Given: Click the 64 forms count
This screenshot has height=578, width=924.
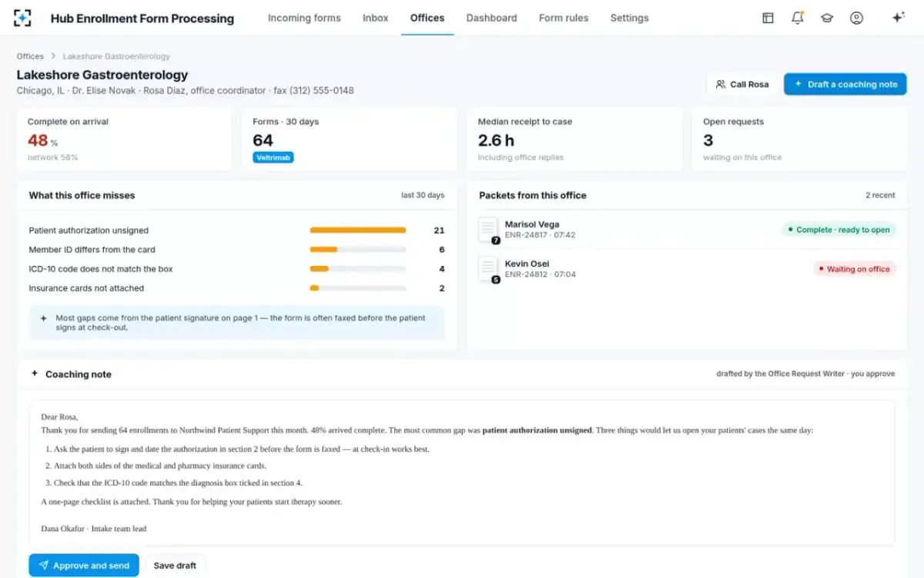Looking at the screenshot, I should tap(263, 140).
